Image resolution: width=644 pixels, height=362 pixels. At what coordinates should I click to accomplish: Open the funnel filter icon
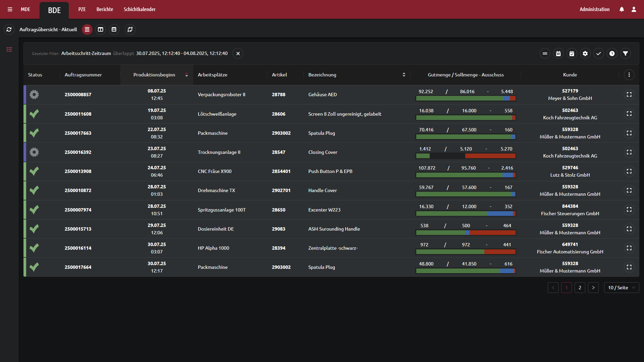click(x=626, y=54)
